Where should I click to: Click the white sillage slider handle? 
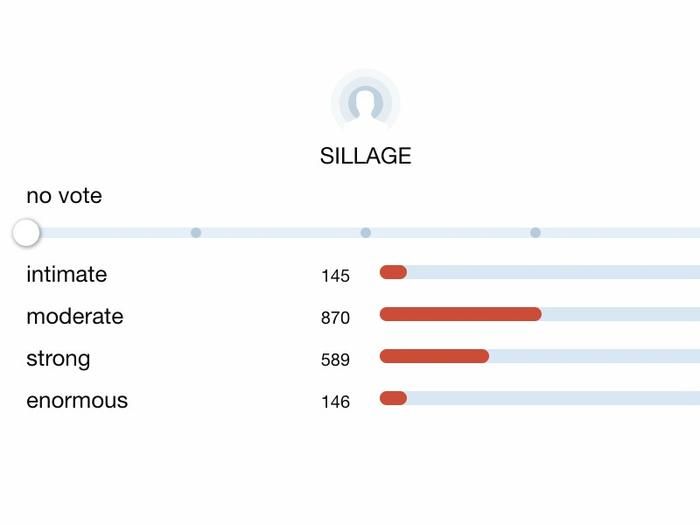27,233
